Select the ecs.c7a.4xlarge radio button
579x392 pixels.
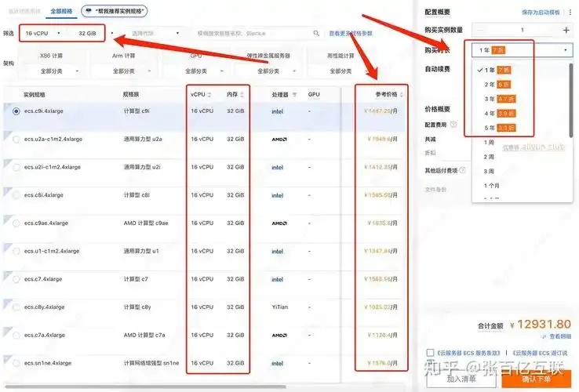(x=16, y=336)
